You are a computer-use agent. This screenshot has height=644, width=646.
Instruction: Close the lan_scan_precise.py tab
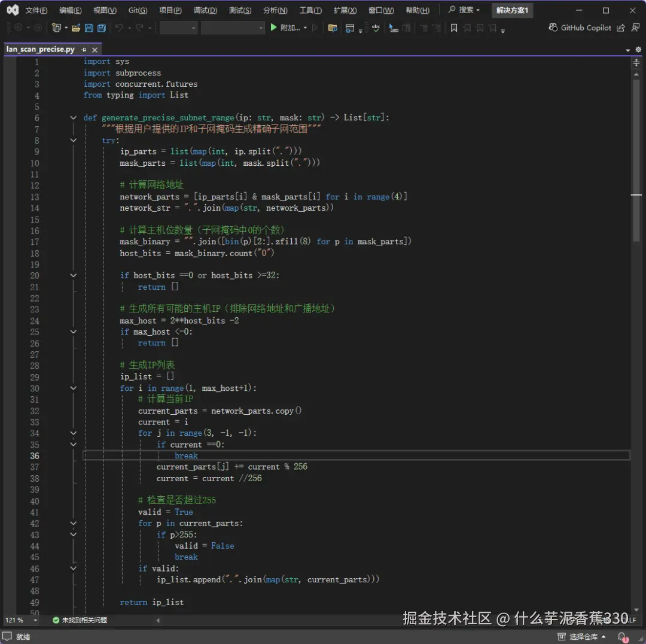point(95,50)
